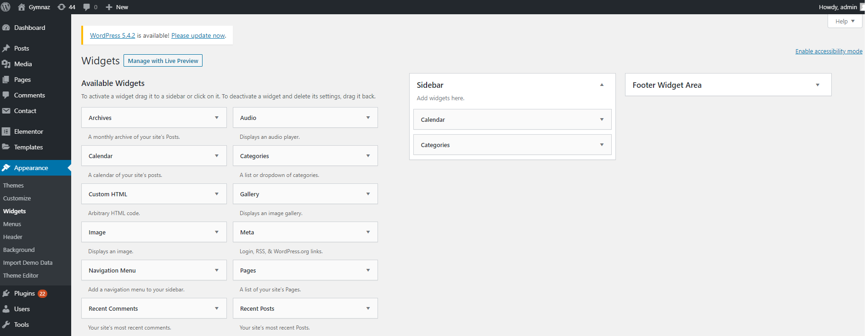Click the Plugins 22 update badge
The image size is (868, 336).
(x=42, y=294)
